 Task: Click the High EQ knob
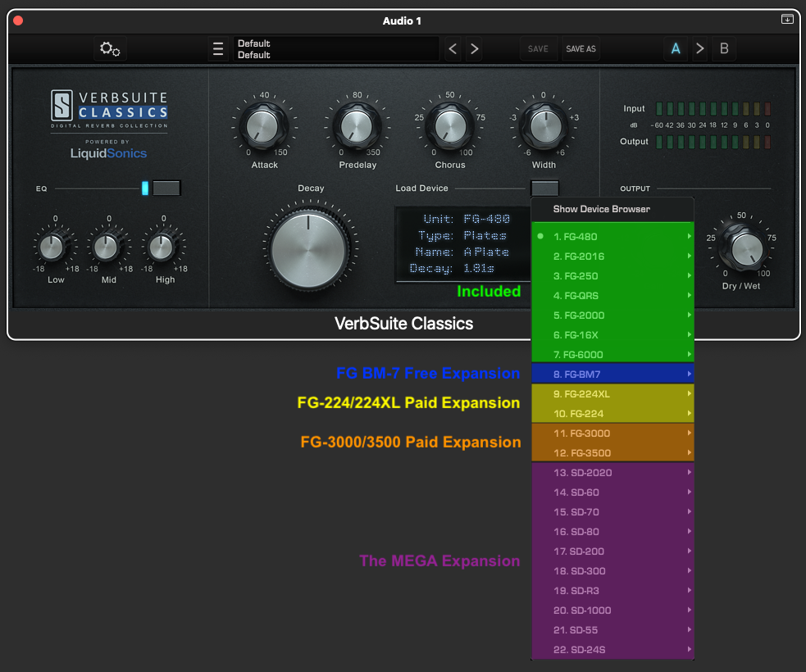point(162,247)
